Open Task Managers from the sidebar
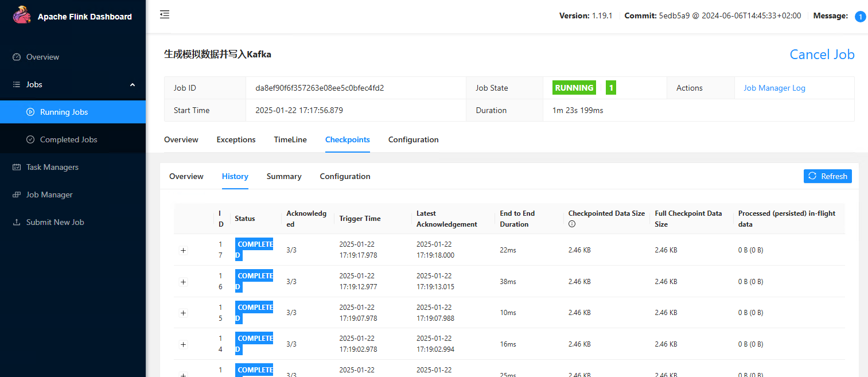868x377 pixels. 52,167
